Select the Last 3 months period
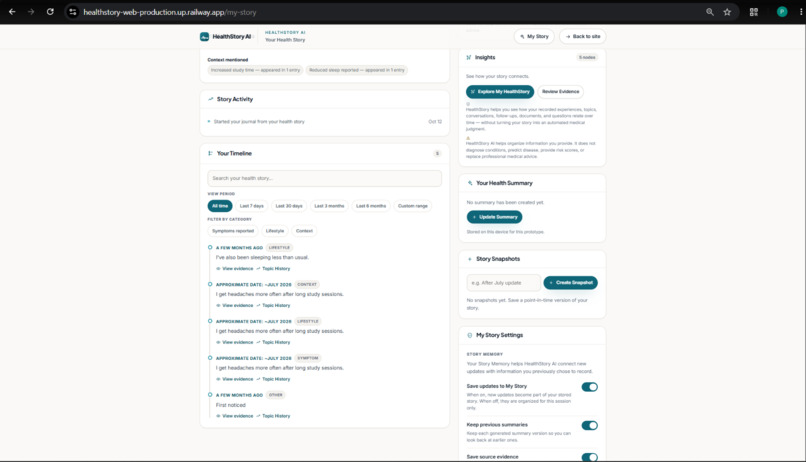806x462 pixels. [329, 206]
